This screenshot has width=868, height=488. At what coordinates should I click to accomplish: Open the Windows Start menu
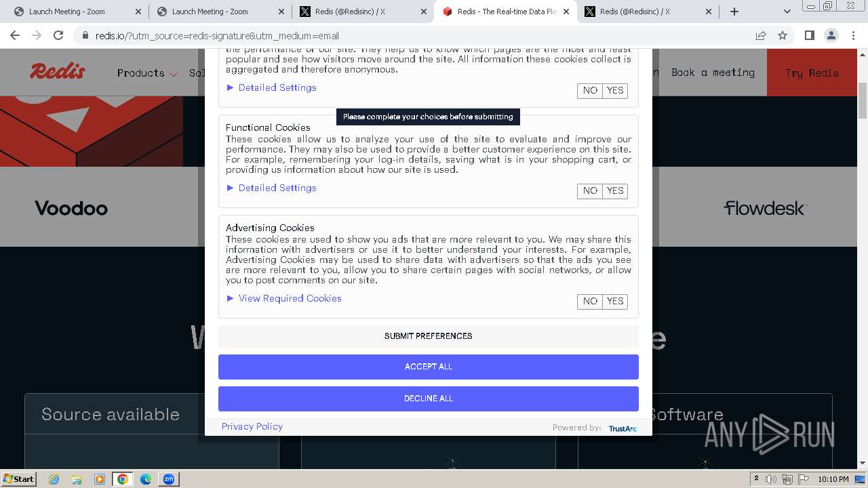19,479
